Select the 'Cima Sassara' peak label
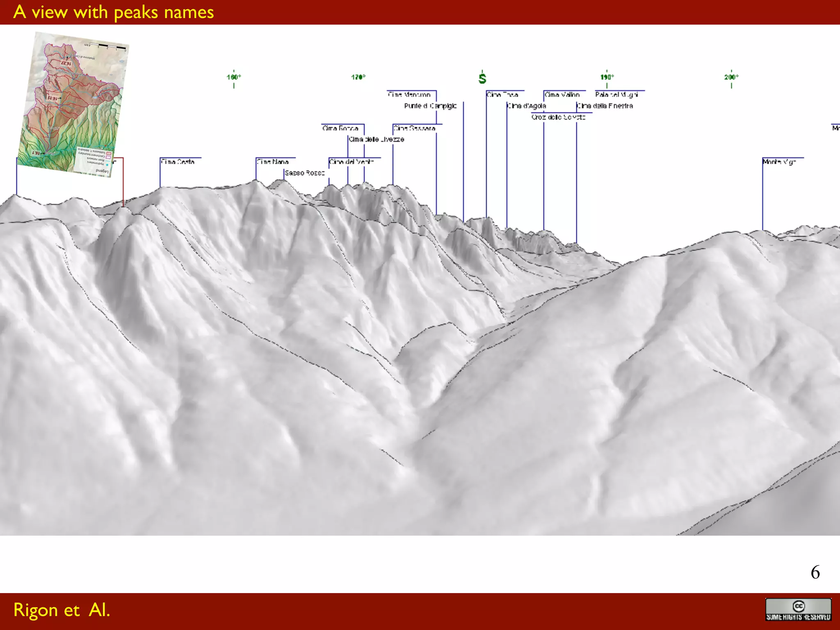 click(x=414, y=128)
